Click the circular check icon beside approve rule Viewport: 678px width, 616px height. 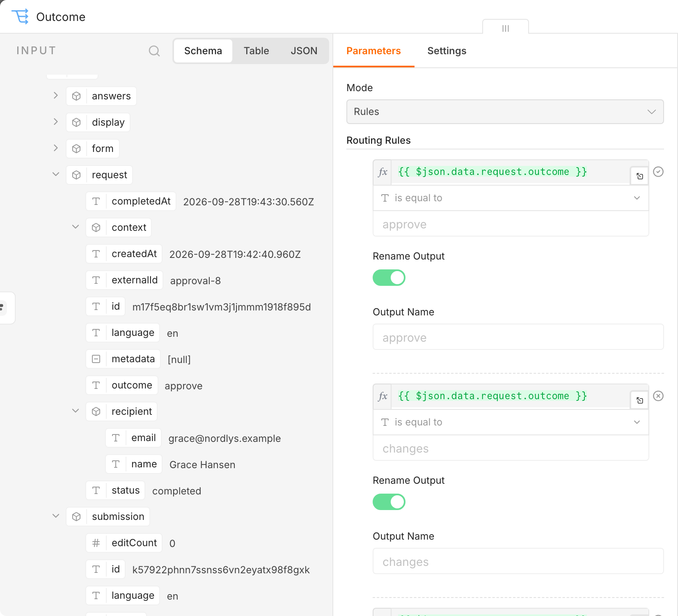[658, 172]
